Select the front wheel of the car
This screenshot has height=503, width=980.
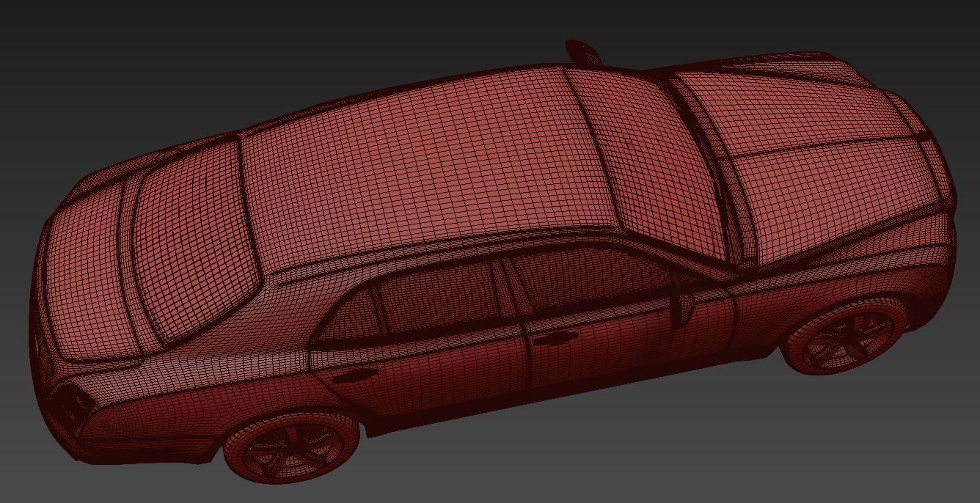pos(844,338)
